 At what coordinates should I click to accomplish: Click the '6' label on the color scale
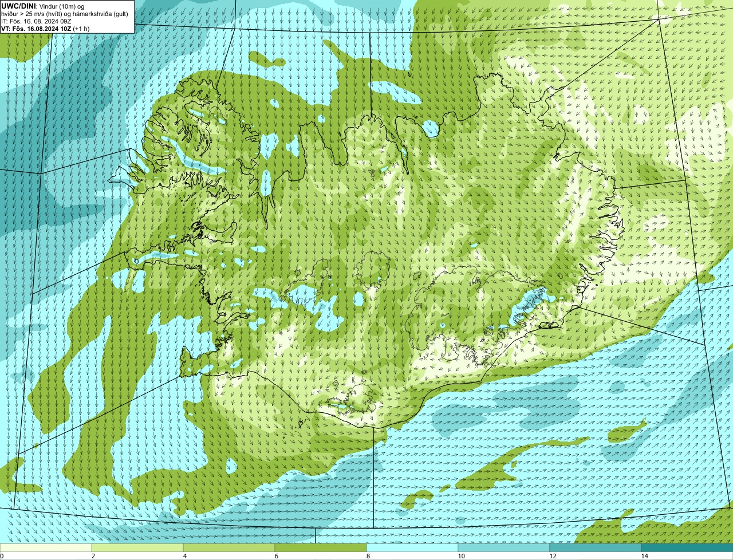[277, 556]
